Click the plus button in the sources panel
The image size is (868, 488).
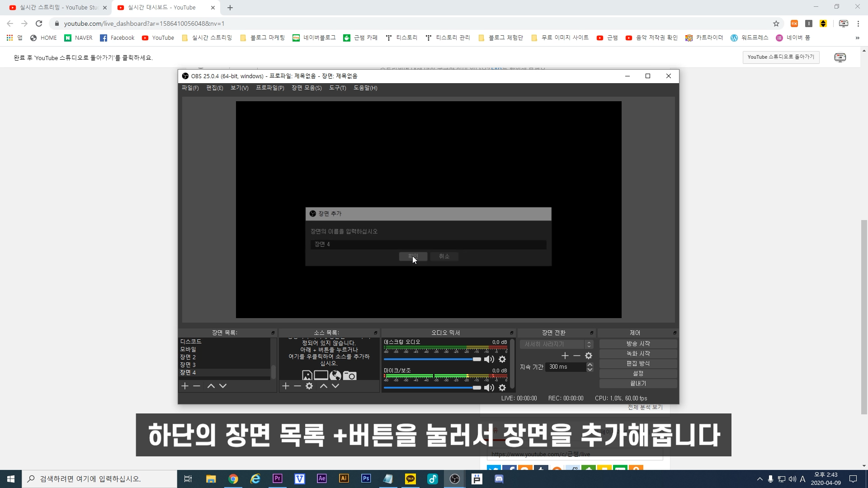[x=286, y=386]
